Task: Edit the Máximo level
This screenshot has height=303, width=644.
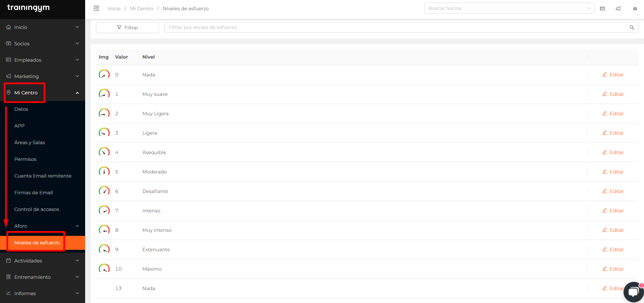Action: 613,269
